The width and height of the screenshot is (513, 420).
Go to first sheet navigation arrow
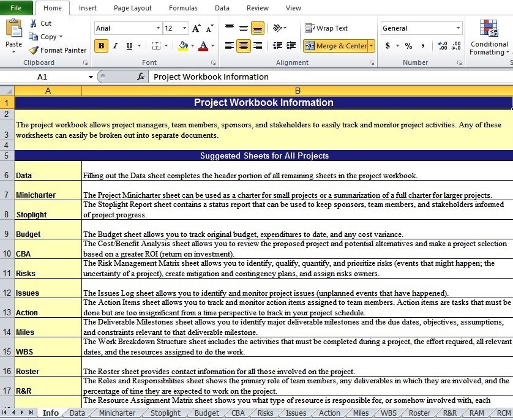pyautogui.click(x=5, y=413)
